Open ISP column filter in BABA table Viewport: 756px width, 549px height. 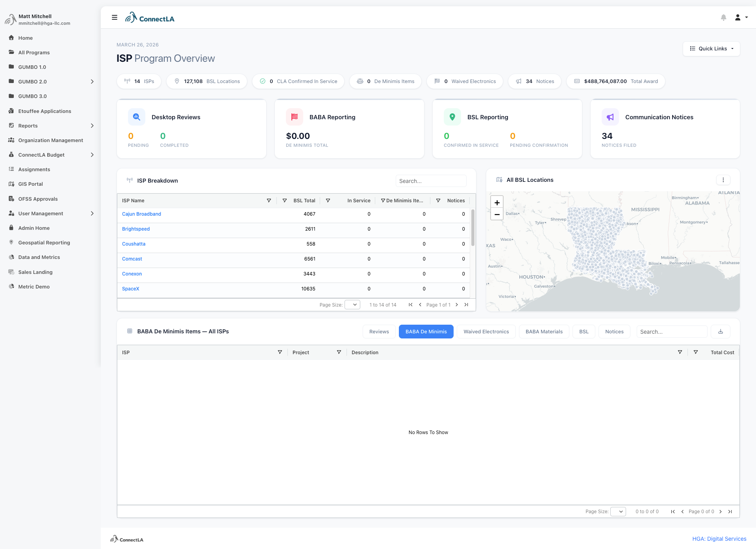click(280, 352)
